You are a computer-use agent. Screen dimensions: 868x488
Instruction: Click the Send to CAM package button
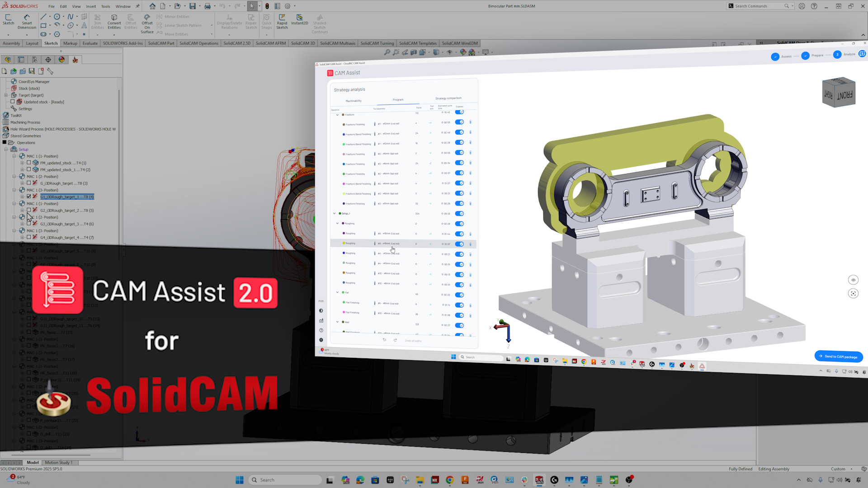[838, 357]
